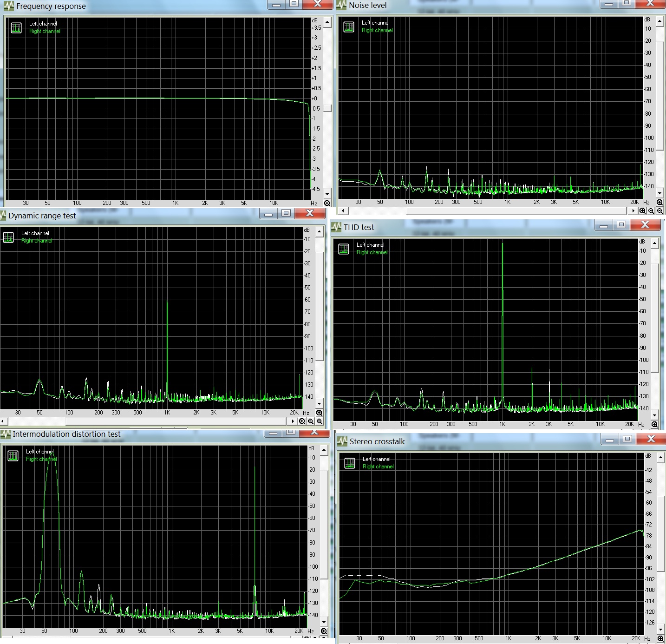Click the graph legend icon in Dynamic range test window
The width and height of the screenshot is (666, 644).
click(x=8, y=237)
